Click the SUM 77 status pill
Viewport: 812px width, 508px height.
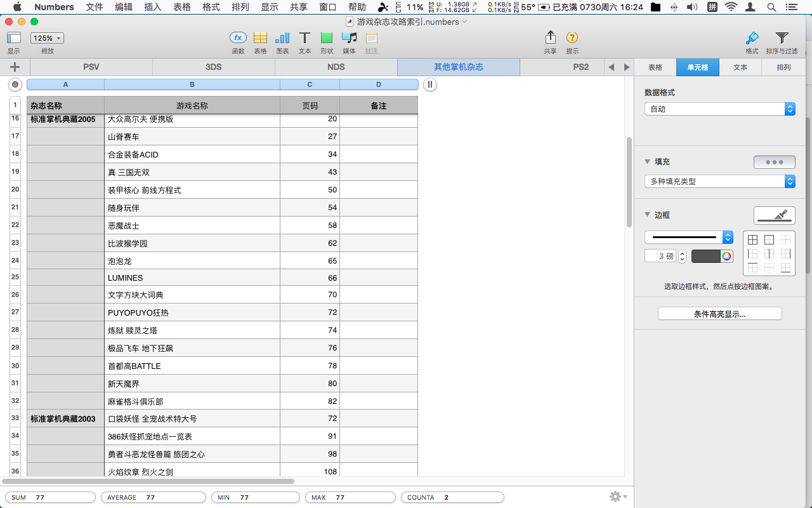coord(50,497)
